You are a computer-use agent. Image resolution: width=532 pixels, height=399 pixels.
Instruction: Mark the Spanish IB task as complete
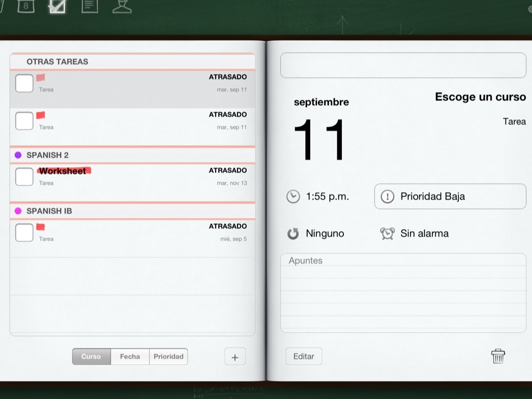tap(24, 233)
